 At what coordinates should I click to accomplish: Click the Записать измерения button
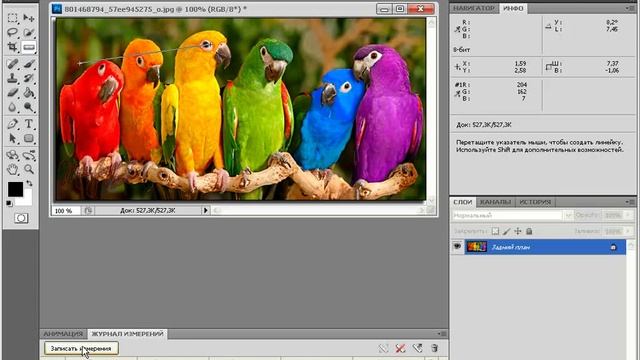81,348
